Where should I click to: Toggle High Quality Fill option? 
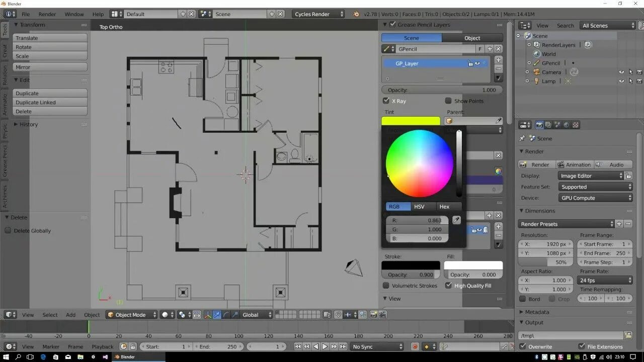[448, 285]
